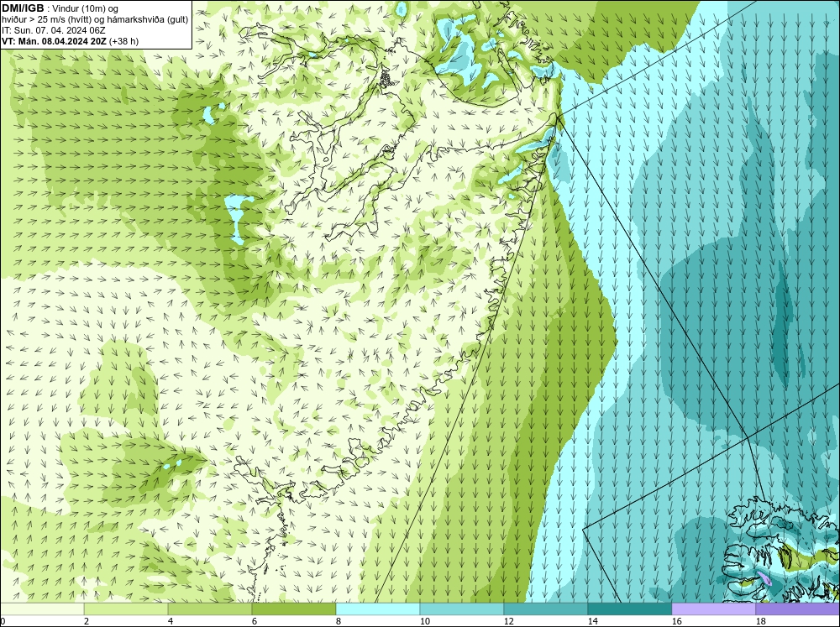
Task: Click the legend label '14'
Action: (x=593, y=621)
